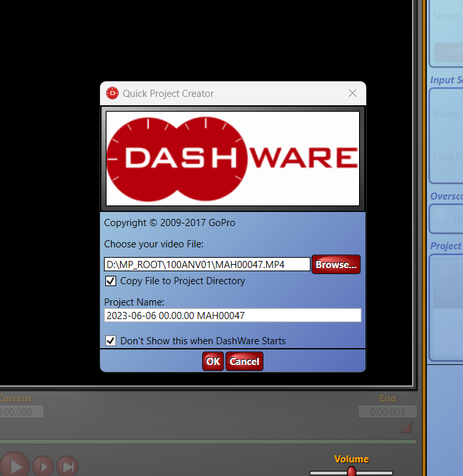Image resolution: width=463 pixels, height=476 pixels.
Task: Click the large Play button in player
Action: 14,466
